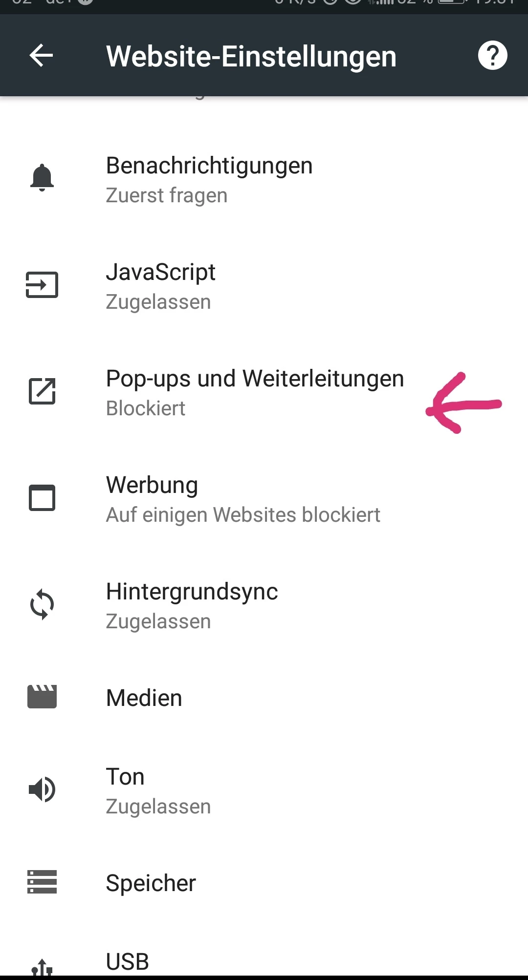Tap the pop-ups external link icon
Screen dimensions: 528x980
[42, 391]
